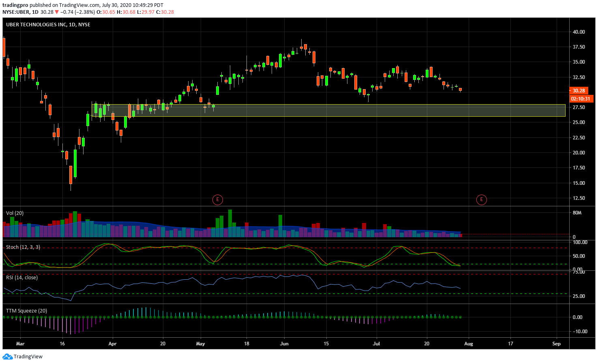Click the 35.00 price axis label
598x364 pixels.
pos(579,62)
